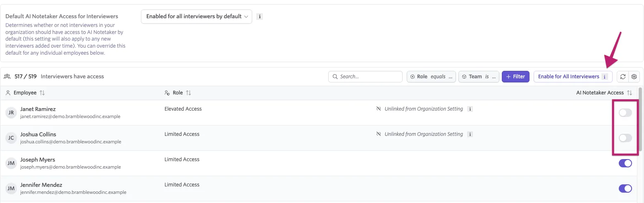Click the Role column header label
The width and height of the screenshot is (644, 203).
pos(178,93)
